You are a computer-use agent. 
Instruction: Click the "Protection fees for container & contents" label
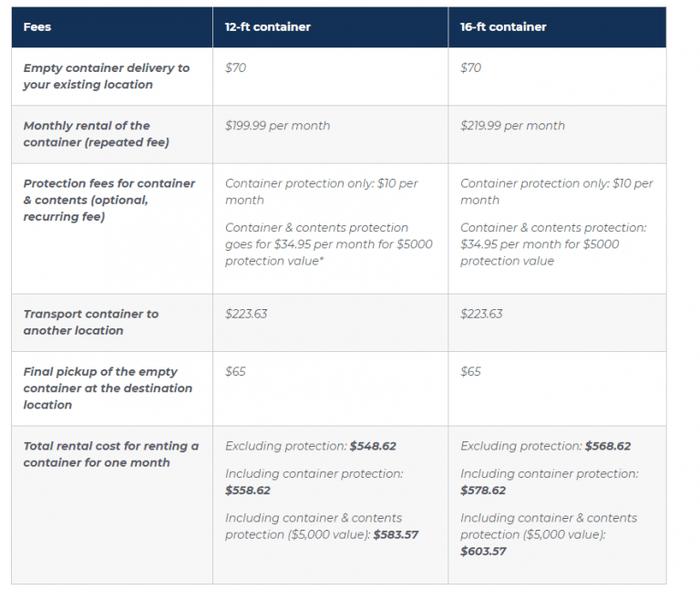pyautogui.click(x=108, y=200)
